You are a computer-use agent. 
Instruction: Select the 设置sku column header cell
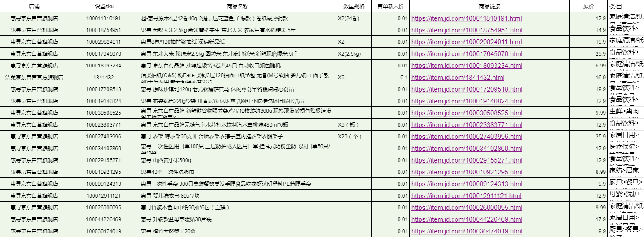pyautogui.click(x=104, y=7)
